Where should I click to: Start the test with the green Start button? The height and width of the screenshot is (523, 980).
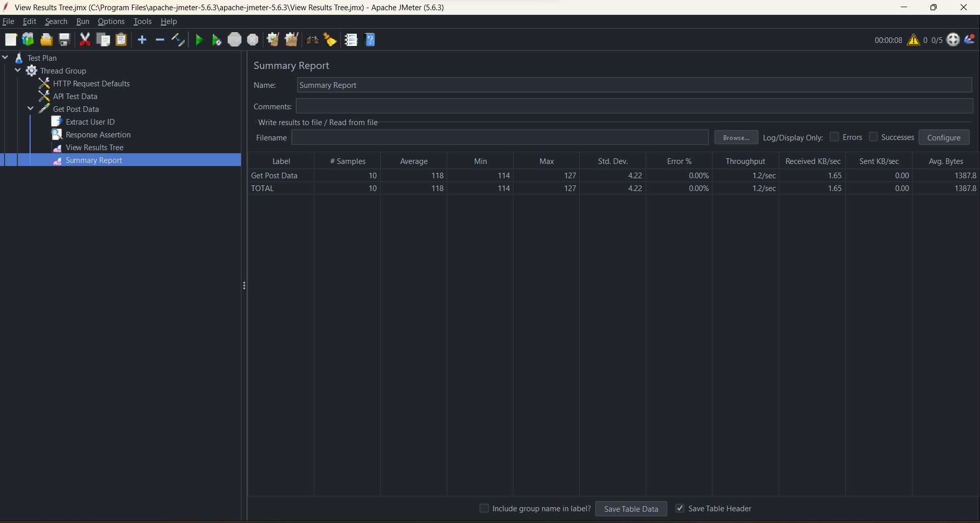point(199,39)
